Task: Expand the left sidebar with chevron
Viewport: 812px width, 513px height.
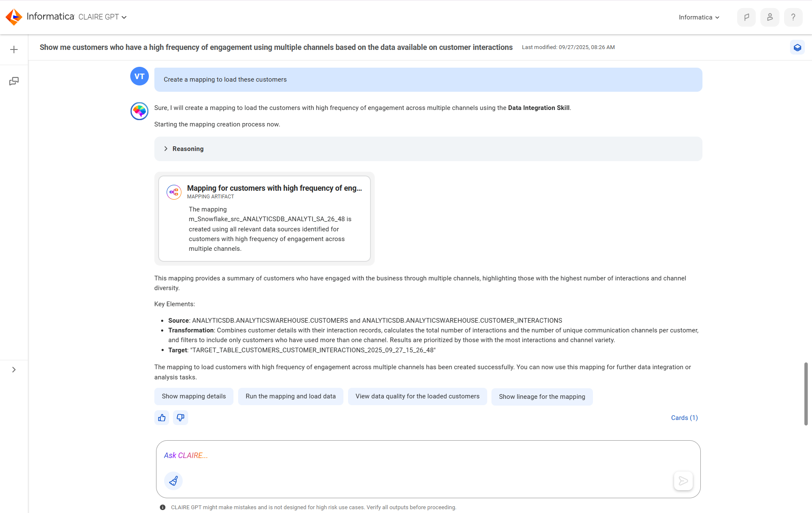Action: pyautogui.click(x=14, y=370)
